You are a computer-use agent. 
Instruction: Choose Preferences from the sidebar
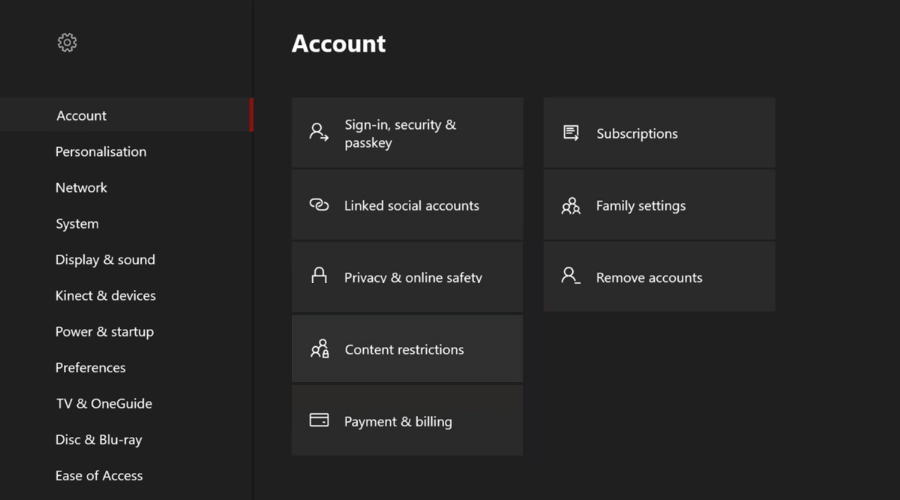pyautogui.click(x=90, y=368)
